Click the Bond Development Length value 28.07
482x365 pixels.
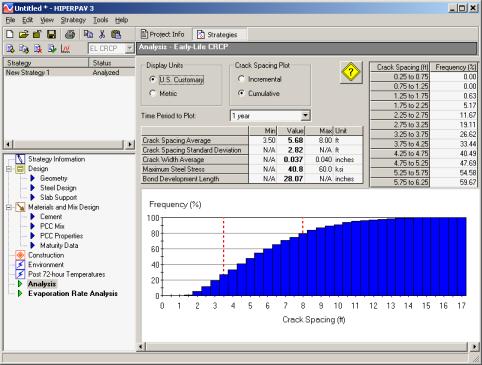293,179
